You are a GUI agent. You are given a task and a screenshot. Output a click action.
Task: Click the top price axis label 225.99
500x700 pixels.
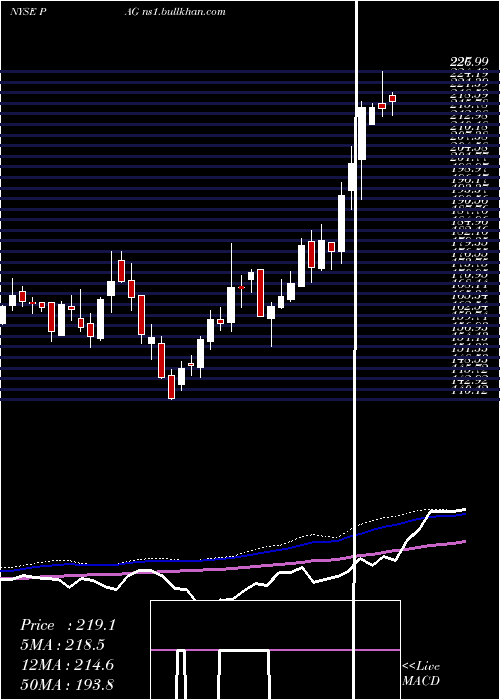[x=467, y=63]
